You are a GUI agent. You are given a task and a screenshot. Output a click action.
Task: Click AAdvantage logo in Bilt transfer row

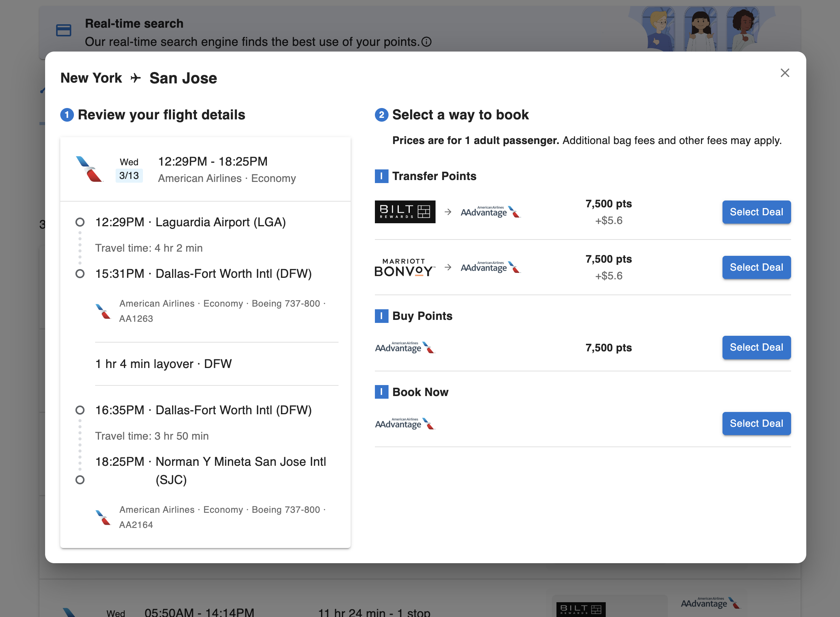point(491,212)
